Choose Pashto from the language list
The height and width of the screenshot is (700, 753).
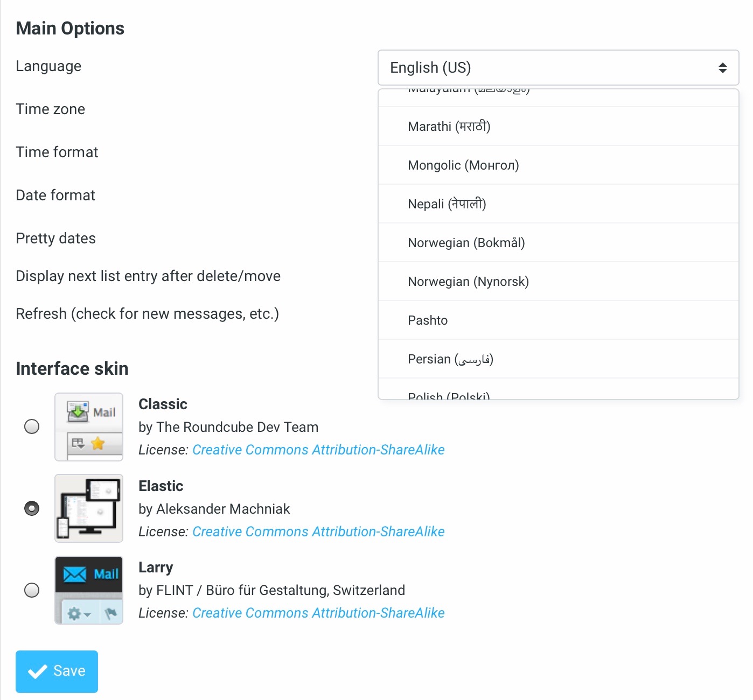(x=558, y=320)
